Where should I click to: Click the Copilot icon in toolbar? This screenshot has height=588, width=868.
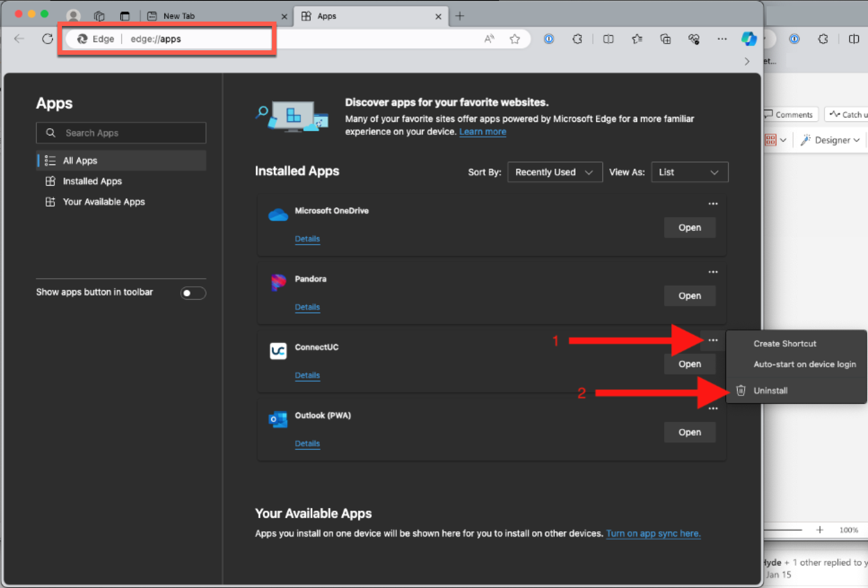[749, 39]
